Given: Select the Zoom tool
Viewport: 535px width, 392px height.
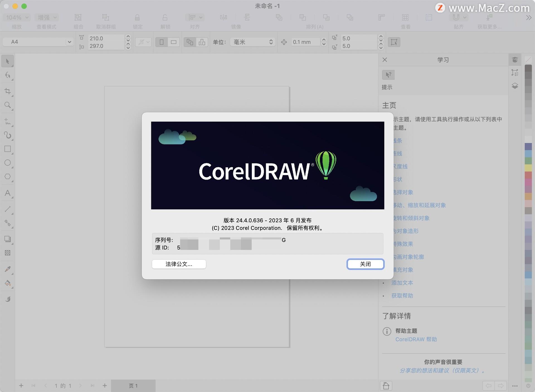Looking at the screenshot, I should coord(8,105).
